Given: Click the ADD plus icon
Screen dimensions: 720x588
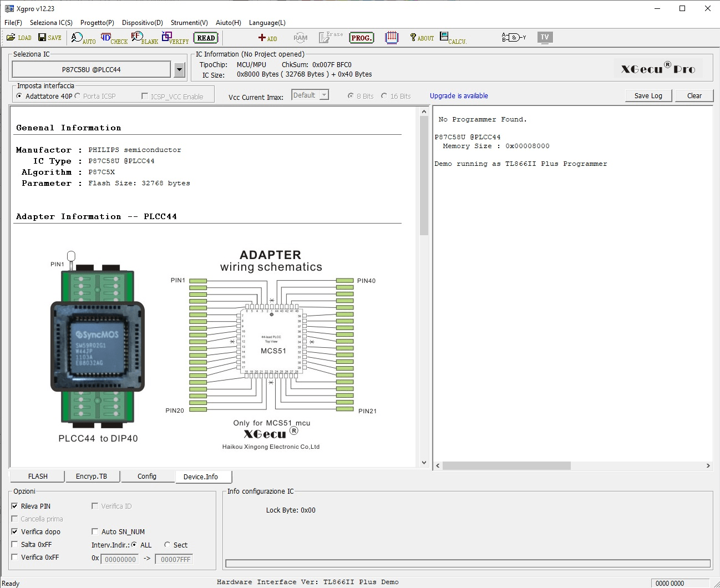Looking at the screenshot, I should pos(267,38).
